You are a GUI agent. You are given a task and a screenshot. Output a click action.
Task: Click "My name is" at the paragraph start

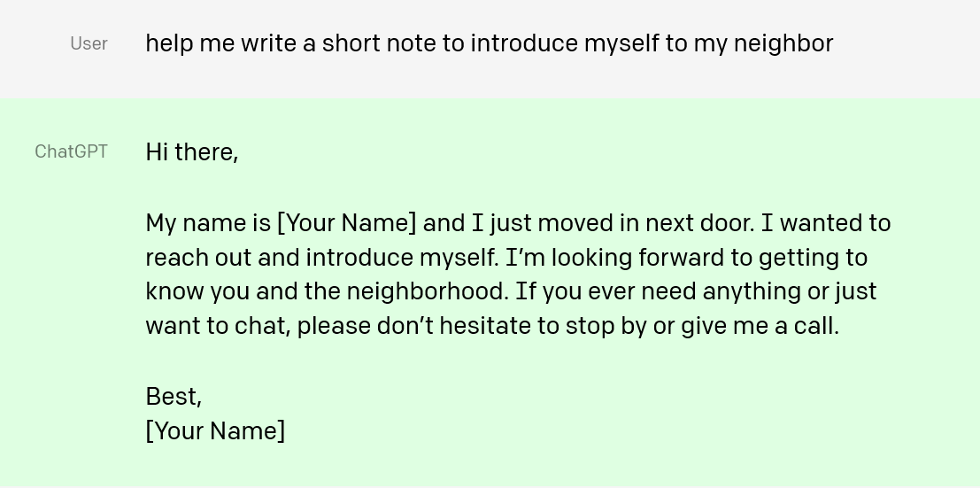[208, 223]
